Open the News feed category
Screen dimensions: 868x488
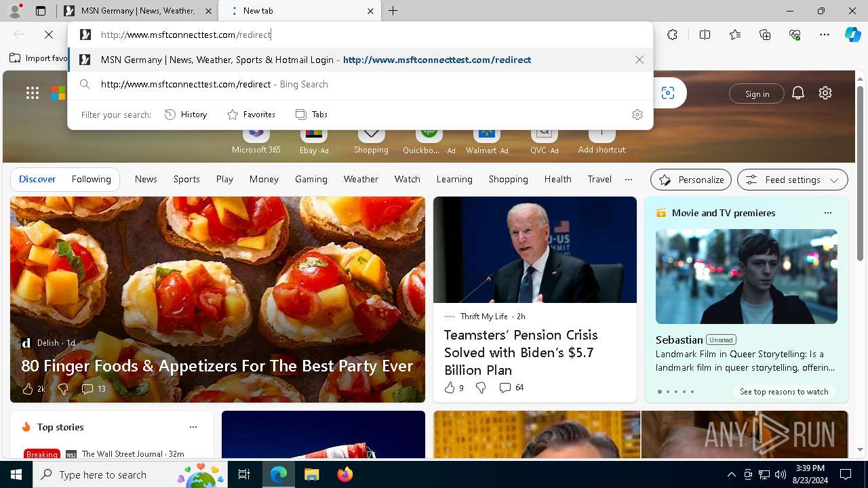(x=146, y=179)
